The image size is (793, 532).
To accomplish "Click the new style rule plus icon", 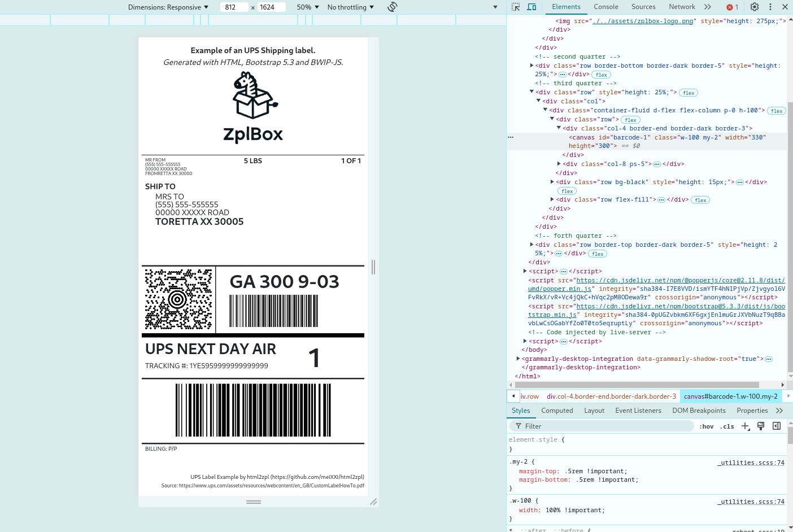I will [746, 426].
